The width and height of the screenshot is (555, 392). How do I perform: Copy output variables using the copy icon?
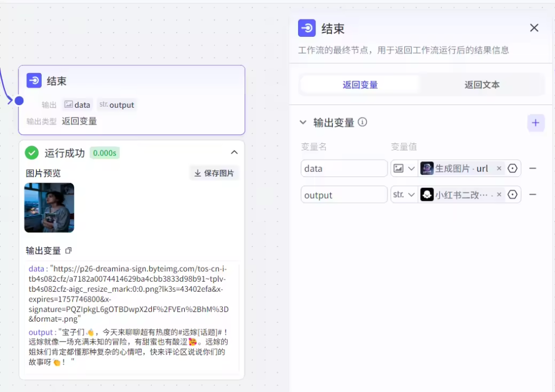pyautogui.click(x=68, y=251)
